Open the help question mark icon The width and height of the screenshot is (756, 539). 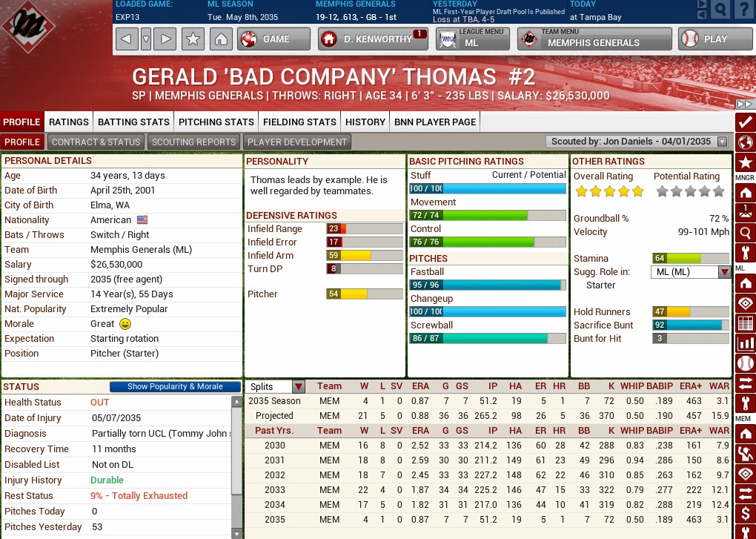point(743,10)
